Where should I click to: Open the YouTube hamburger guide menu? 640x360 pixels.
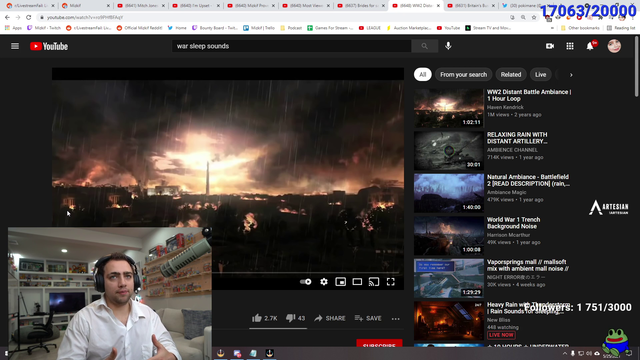(15, 46)
